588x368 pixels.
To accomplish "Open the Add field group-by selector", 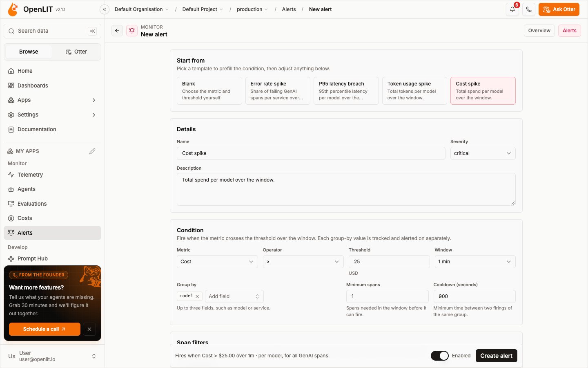I will pos(234,296).
